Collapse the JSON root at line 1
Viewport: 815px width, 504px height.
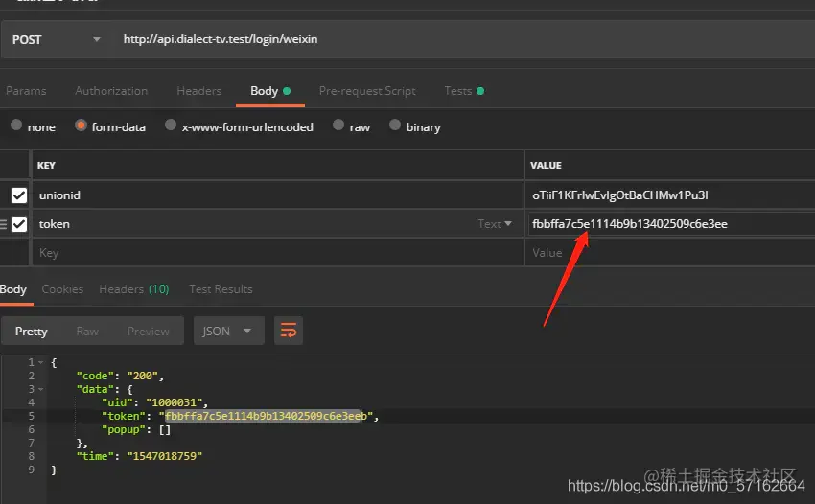41,362
